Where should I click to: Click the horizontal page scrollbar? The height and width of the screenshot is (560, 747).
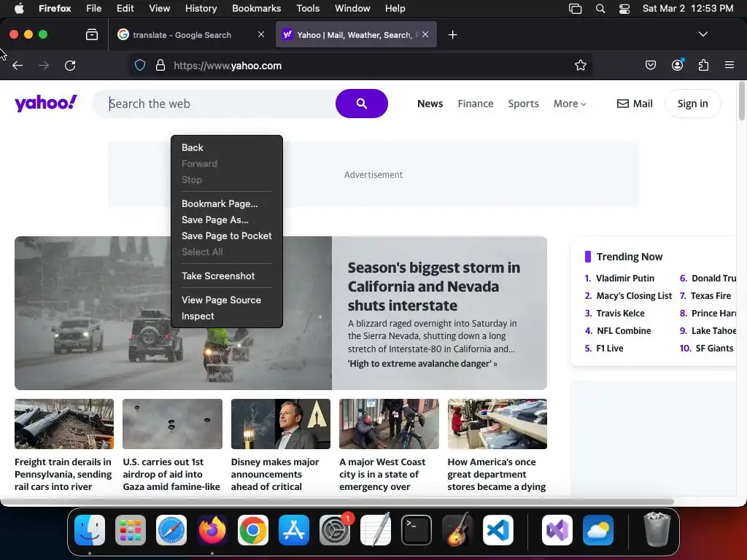337,501
